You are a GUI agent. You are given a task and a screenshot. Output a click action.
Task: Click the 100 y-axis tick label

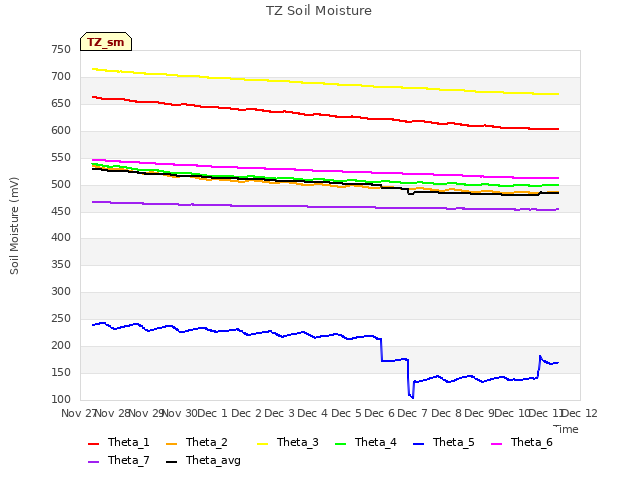pos(61,400)
